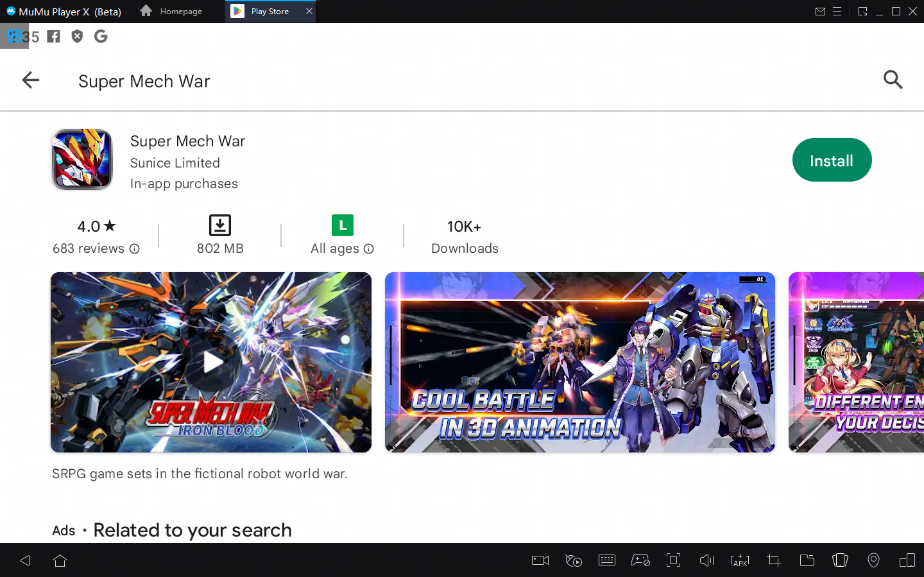Play the Super Mech War trailer video
Screen dimensions: 924x577
click(211, 362)
